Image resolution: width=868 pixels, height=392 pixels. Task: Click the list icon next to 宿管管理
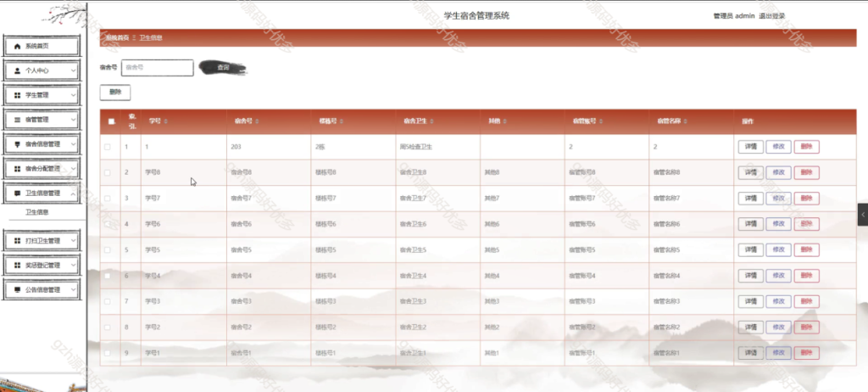[18, 120]
